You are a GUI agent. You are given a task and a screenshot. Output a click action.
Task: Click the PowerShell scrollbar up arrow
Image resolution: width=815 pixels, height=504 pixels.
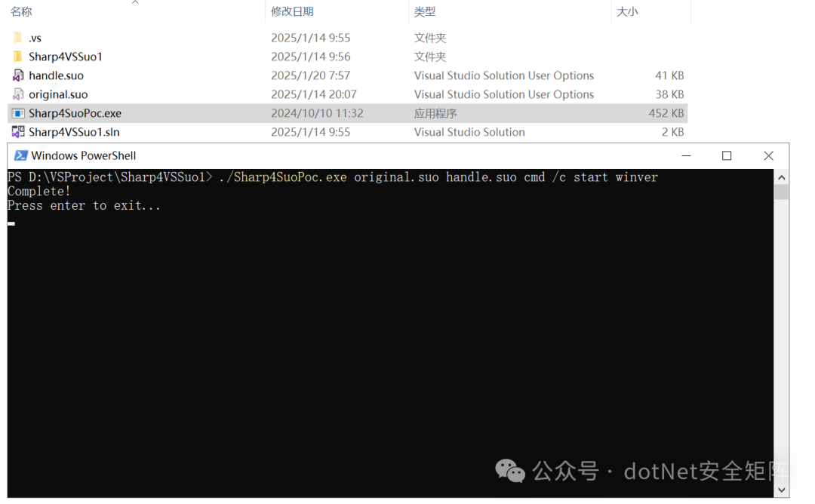tap(781, 178)
